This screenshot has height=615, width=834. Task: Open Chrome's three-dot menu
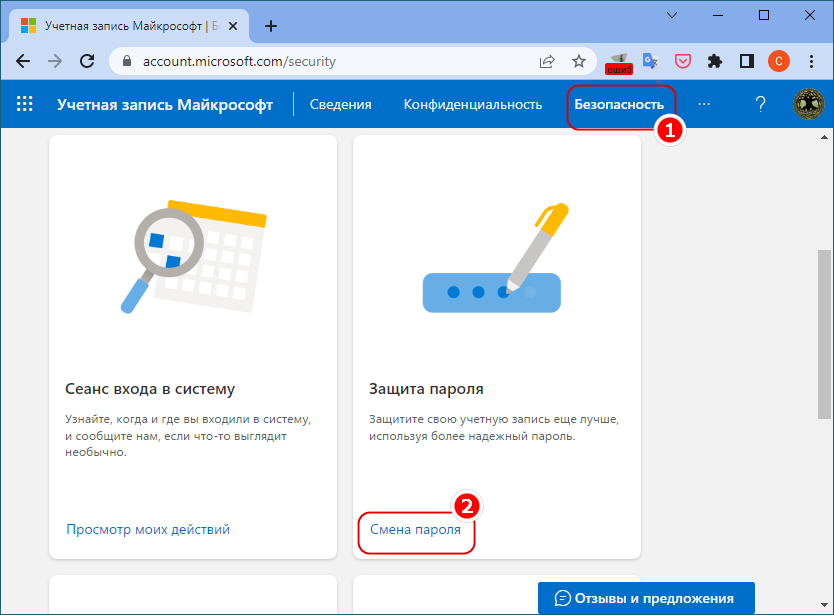click(811, 61)
